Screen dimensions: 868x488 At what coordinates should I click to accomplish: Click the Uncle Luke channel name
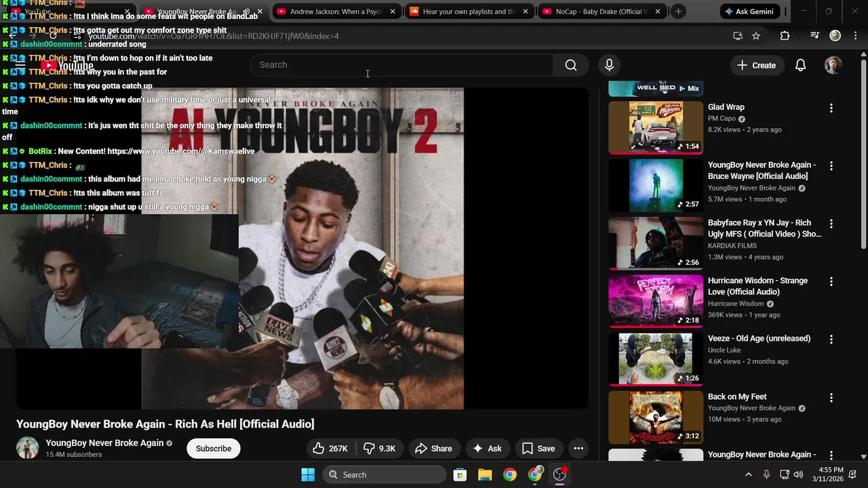click(x=724, y=350)
